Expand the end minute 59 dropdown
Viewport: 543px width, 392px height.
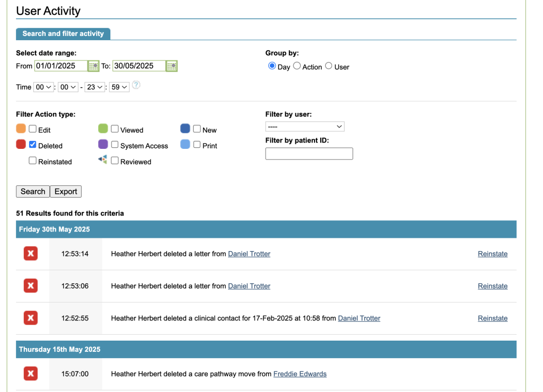click(119, 87)
